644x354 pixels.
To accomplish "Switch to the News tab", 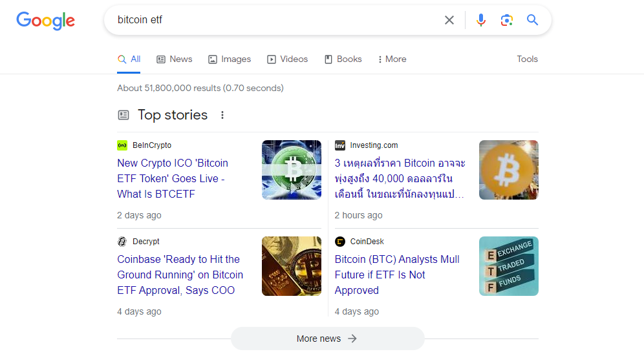I will pos(175,59).
